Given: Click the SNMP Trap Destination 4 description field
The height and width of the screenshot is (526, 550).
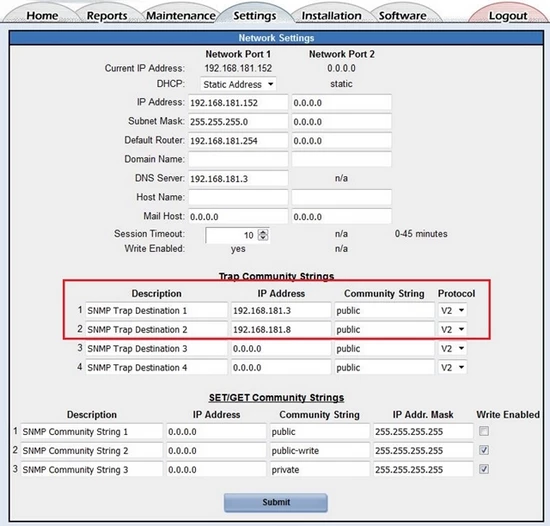Looking at the screenshot, I should point(156,367).
